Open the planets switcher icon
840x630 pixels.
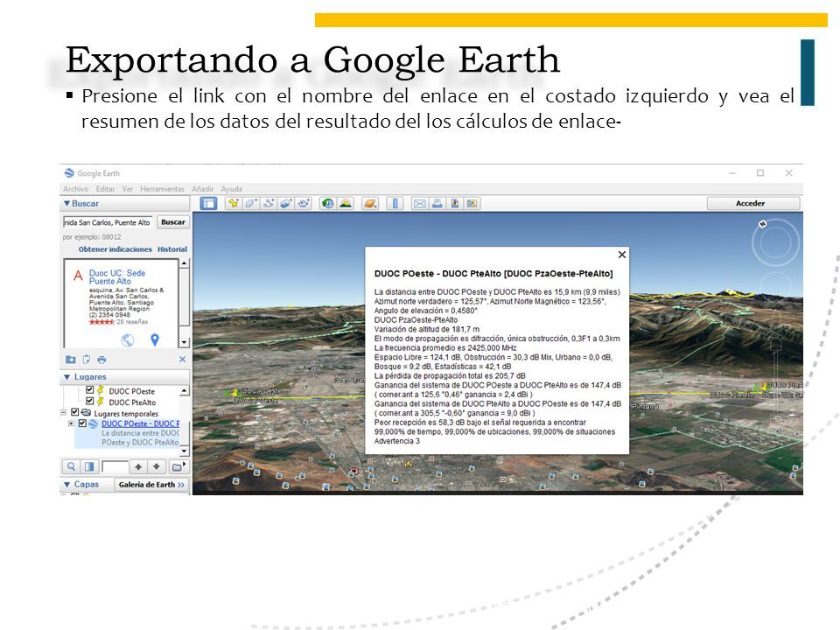pos(370,204)
